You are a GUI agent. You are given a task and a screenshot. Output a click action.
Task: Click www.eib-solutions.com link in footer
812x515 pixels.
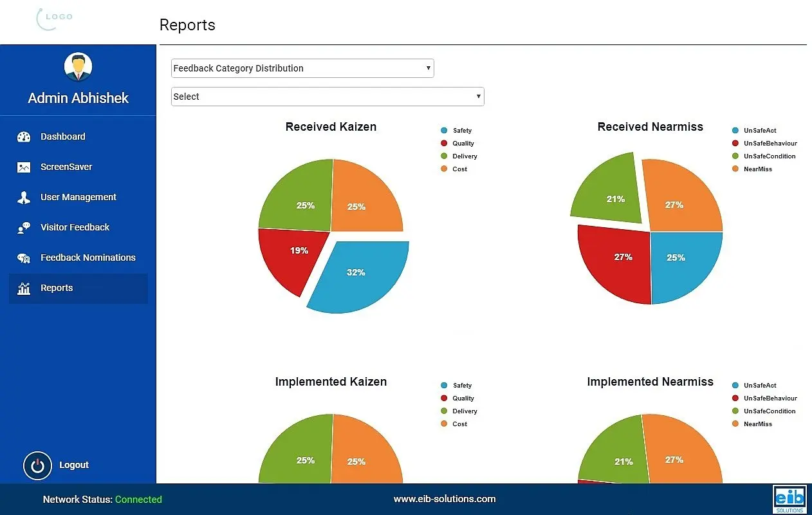coord(445,499)
